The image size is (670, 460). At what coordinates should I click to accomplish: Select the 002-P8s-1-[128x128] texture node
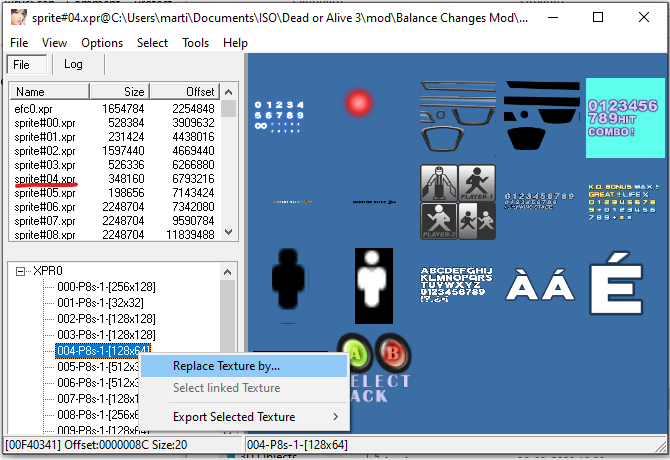[x=106, y=318]
